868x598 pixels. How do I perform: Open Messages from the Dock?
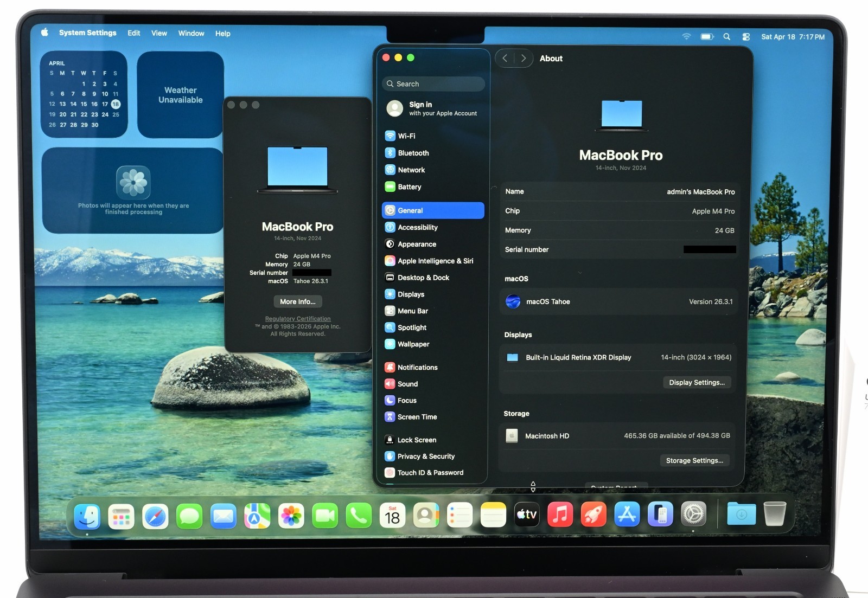(x=189, y=516)
